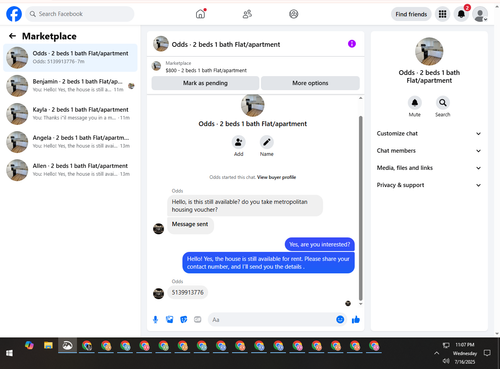Expand Privacy & support section
The height and width of the screenshot is (369, 500).
(429, 185)
